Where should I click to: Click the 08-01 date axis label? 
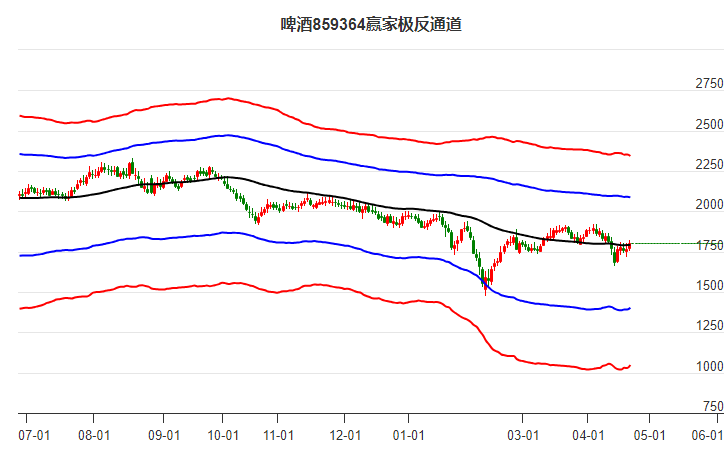click(x=94, y=436)
